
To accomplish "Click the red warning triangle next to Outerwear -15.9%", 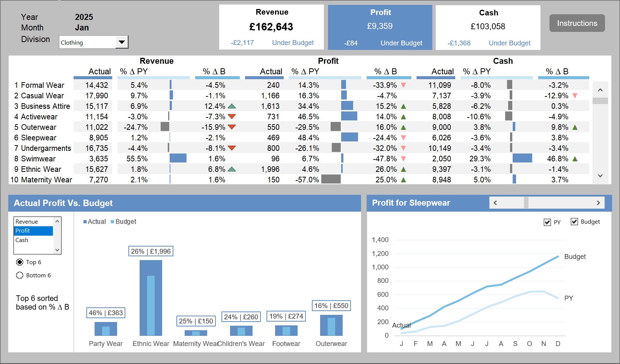I will [x=232, y=127].
